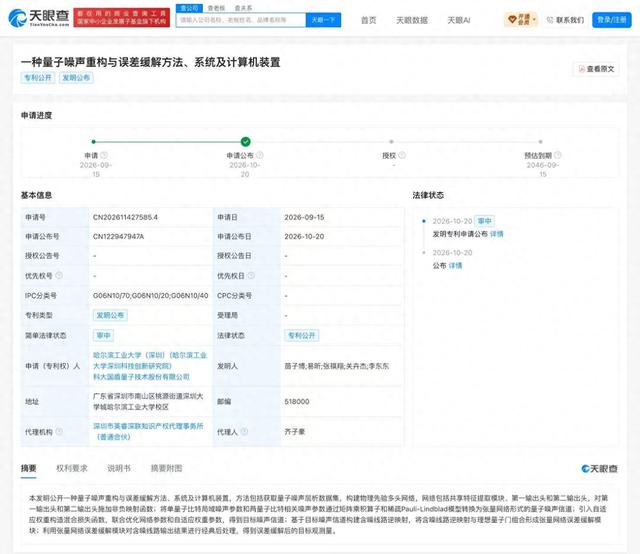Open the 哈尔滨工业大学（深圳） applicant link
The height and width of the screenshot is (554, 640).
tap(150, 360)
